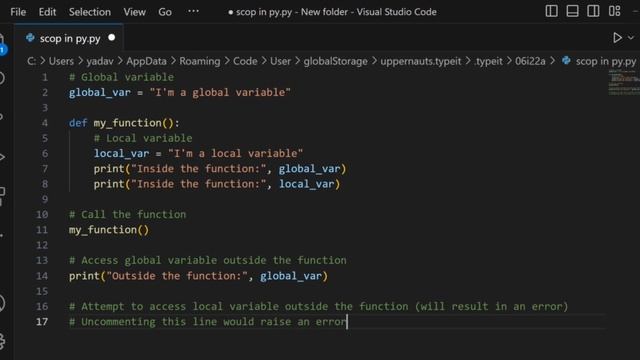The image size is (640, 360).
Task: Run the Python file with the play button
Action: (x=618, y=38)
